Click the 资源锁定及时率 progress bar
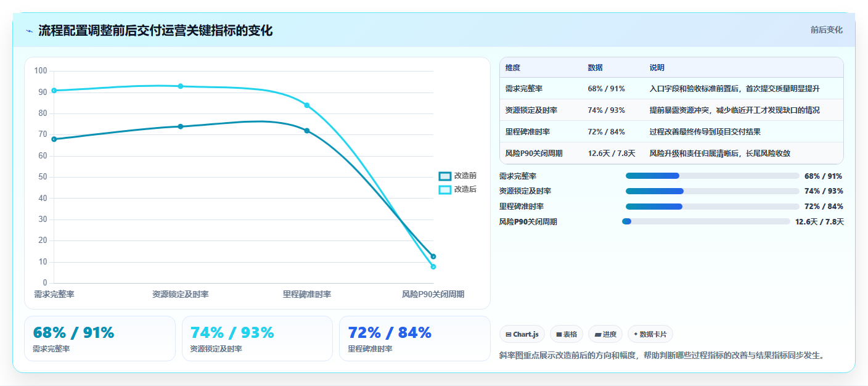This screenshot has width=868, height=386. pyautogui.click(x=713, y=191)
